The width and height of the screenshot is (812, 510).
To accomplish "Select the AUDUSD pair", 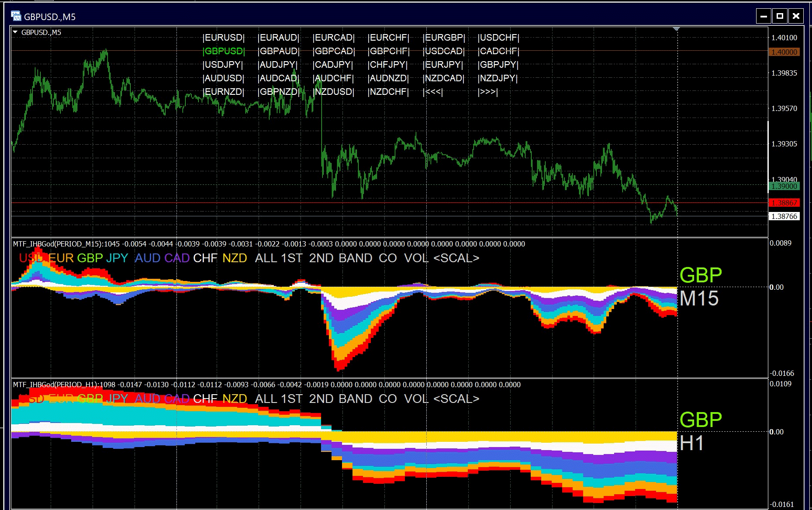I will [224, 78].
